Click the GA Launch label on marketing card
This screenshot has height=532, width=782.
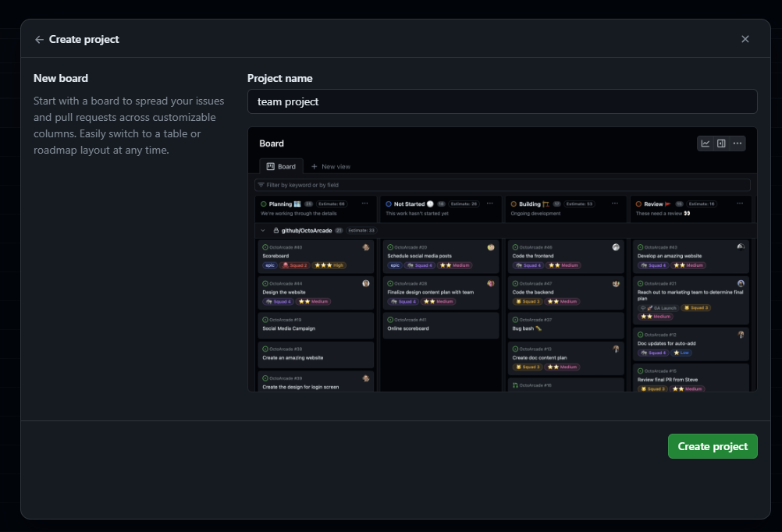point(659,308)
